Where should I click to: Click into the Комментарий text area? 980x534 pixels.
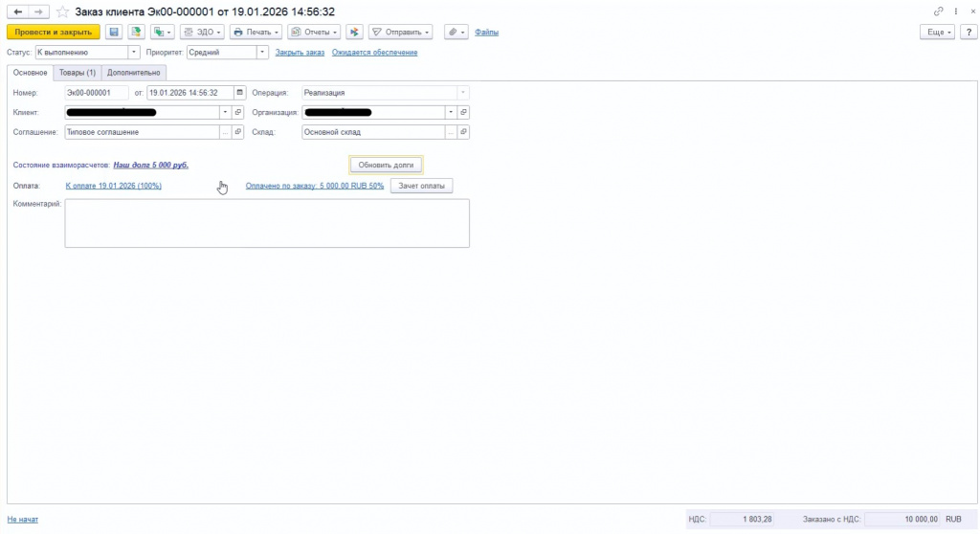click(267, 223)
